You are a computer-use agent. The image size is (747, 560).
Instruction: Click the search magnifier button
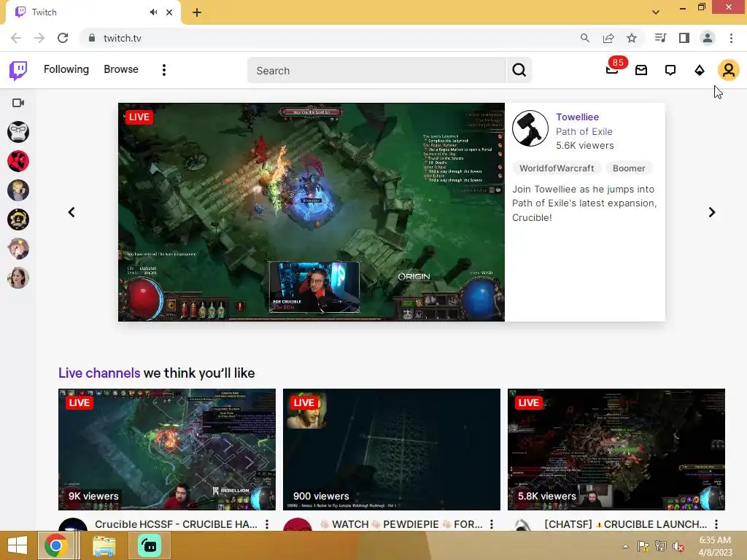tap(519, 71)
